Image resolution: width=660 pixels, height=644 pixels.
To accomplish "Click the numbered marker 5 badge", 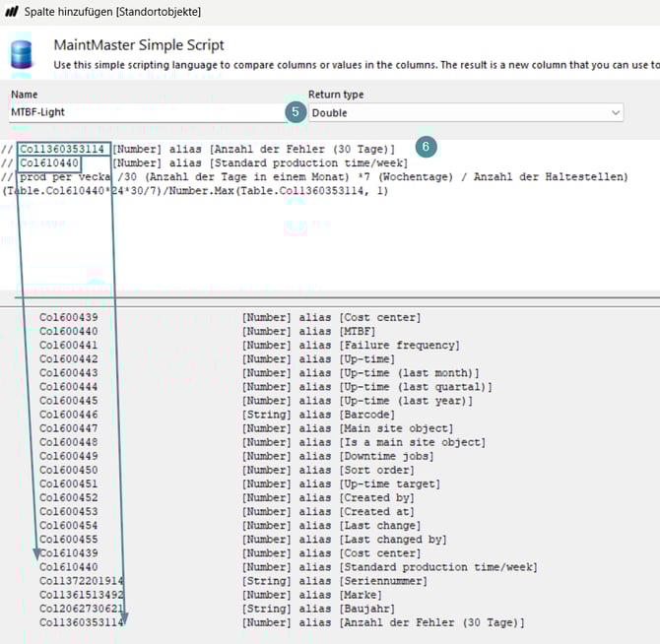I will tap(295, 112).
